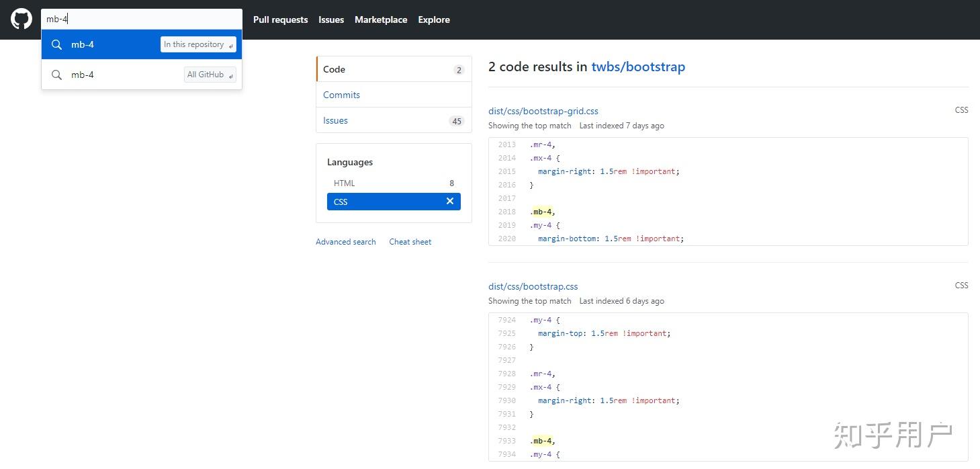980x469 pixels.
Task: Open the Cheat sheet link
Action: [410, 242]
